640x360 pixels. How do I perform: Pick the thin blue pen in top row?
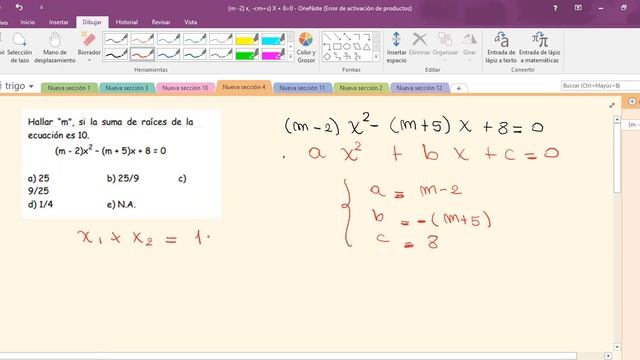tap(168, 39)
